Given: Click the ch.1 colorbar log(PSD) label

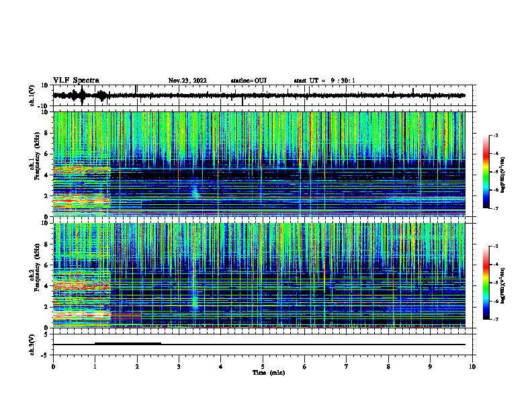Looking at the screenshot, I should (x=503, y=175).
